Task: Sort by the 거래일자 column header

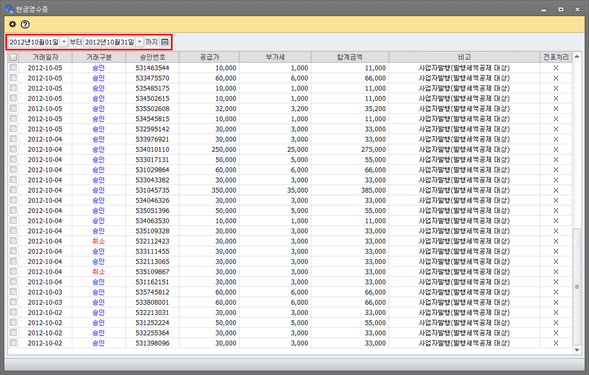Action: [x=45, y=57]
